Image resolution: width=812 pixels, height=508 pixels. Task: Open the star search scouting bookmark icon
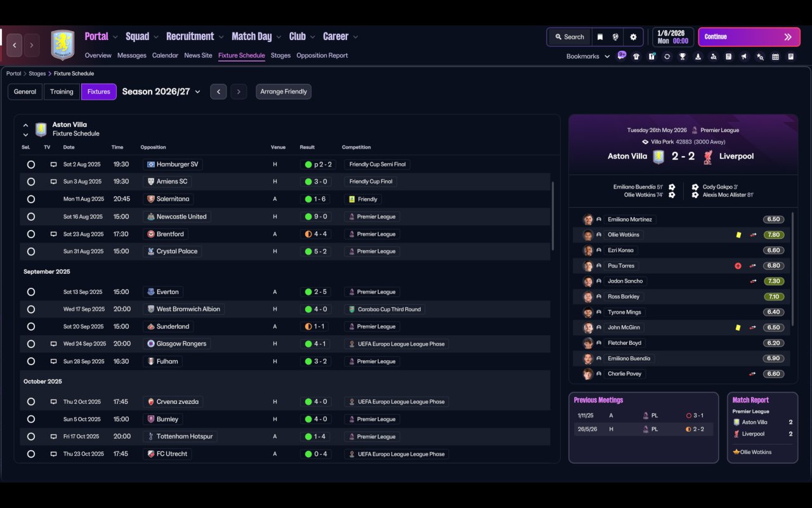[x=760, y=57]
